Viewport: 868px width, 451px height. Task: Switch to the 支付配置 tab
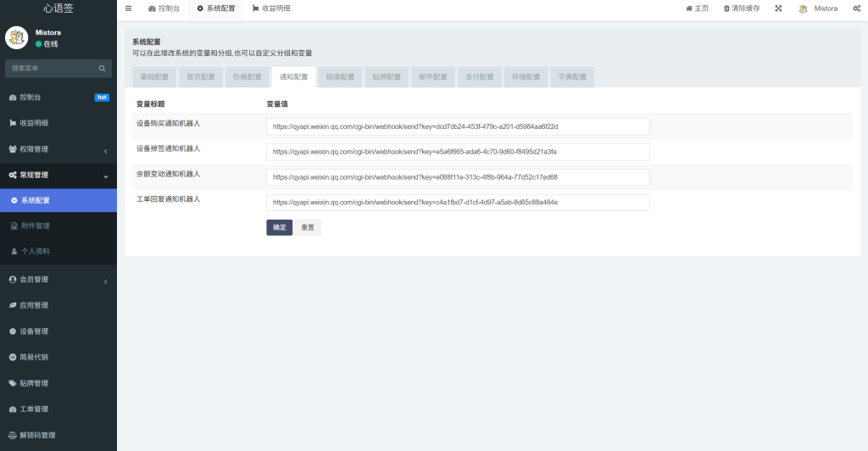tap(480, 77)
